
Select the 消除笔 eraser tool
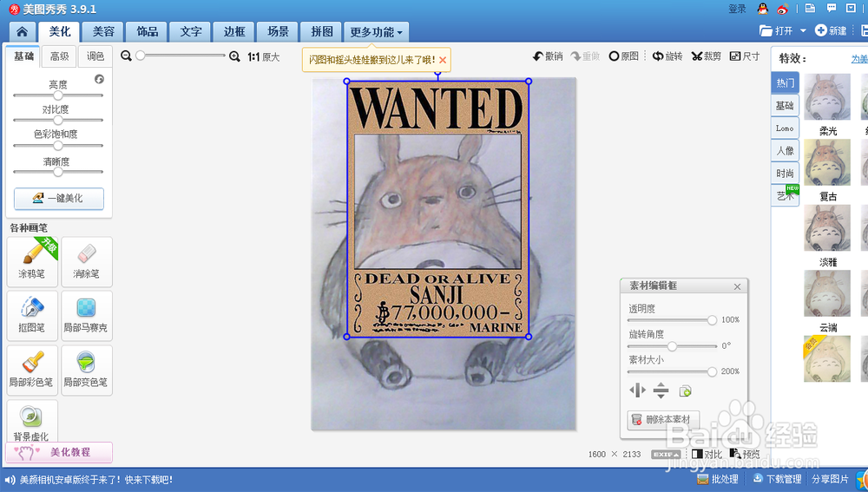[x=86, y=262]
